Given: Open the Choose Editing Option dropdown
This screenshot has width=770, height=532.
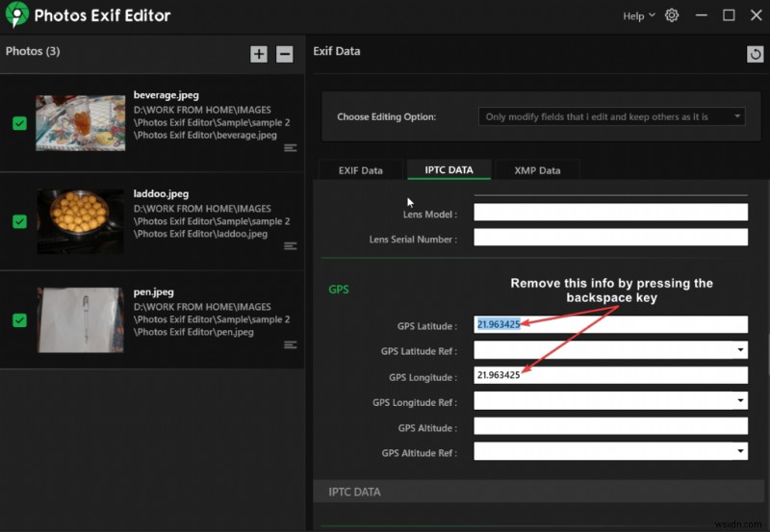Looking at the screenshot, I should pos(612,116).
